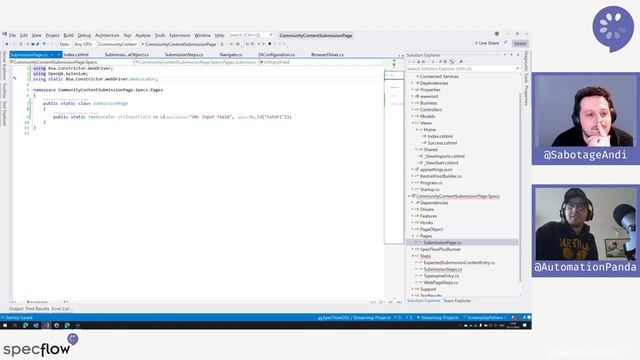Select SpecFlowPlusRunner item

click(x=440, y=249)
